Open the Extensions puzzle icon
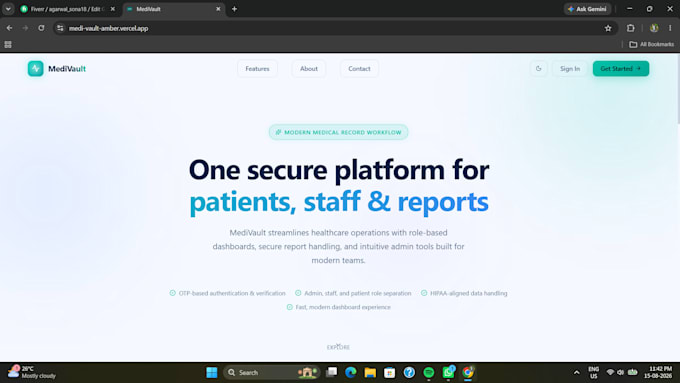 point(631,28)
